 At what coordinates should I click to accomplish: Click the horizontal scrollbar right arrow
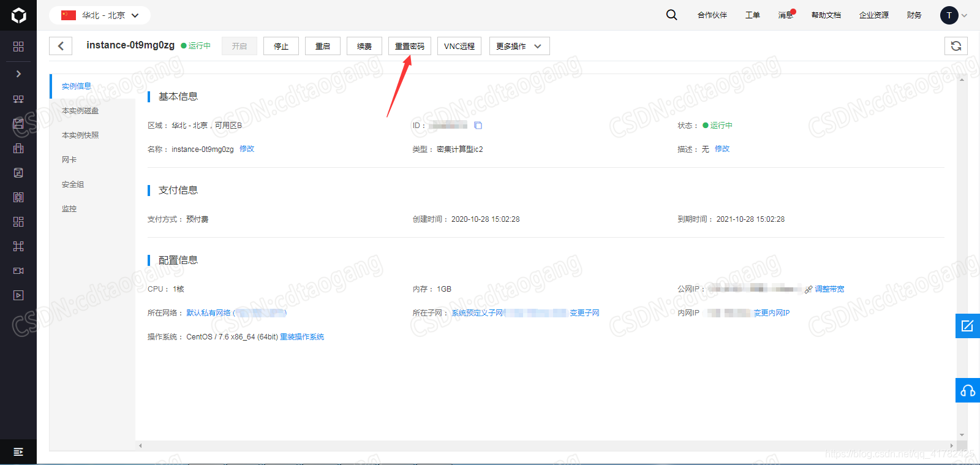pyautogui.click(x=951, y=445)
